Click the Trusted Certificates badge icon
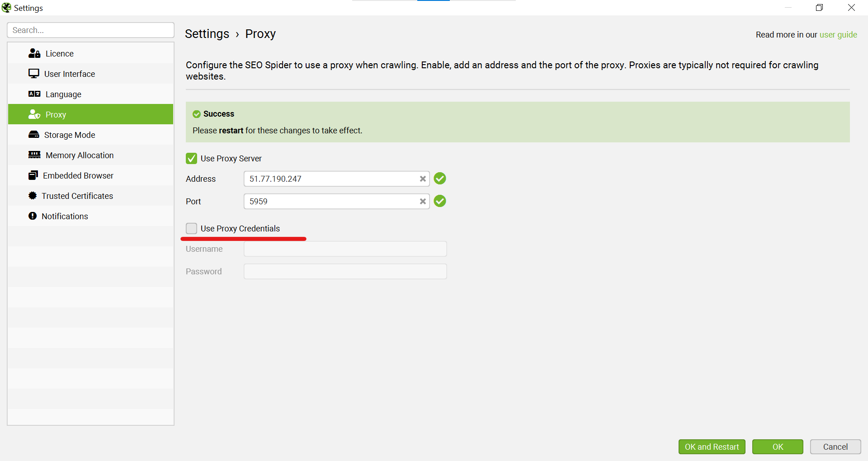This screenshot has height=461, width=868. pos(33,196)
